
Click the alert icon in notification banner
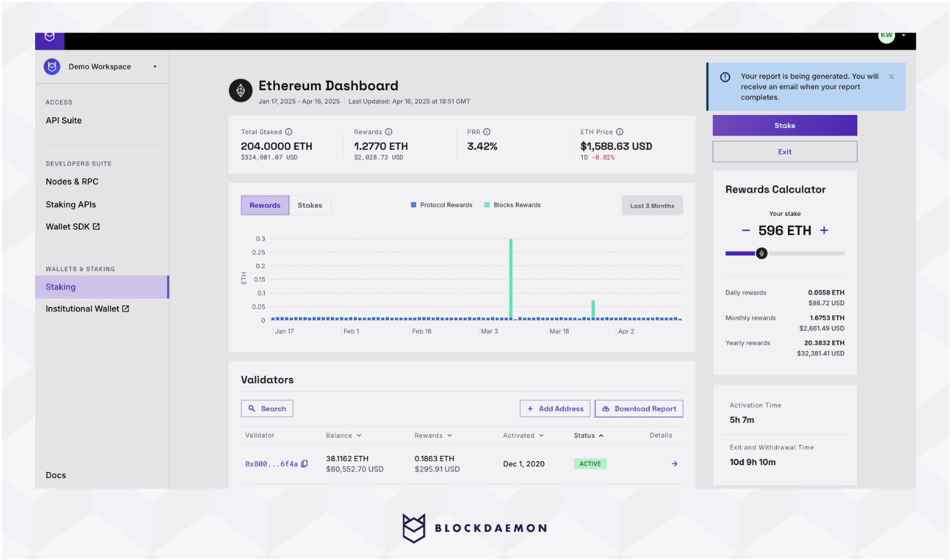click(725, 77)
